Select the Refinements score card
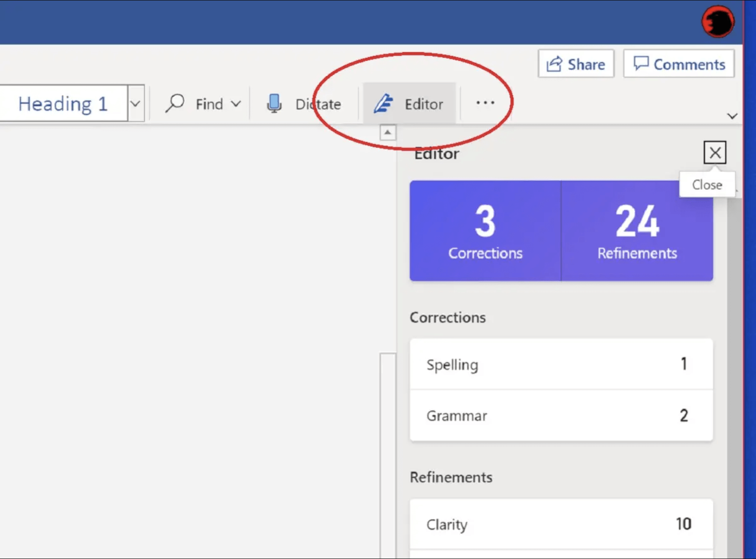The height and width of the screenshot is (559, 756). click(x=637, y=230)
